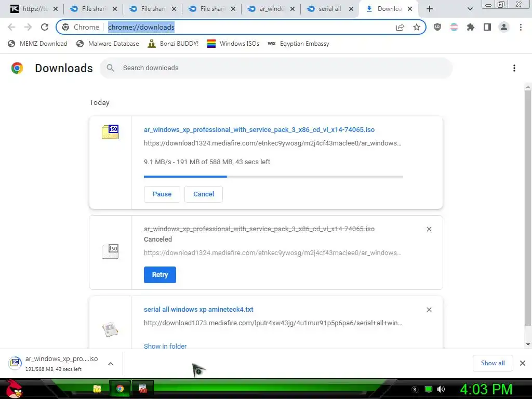Click the chrome://downloads address bar
532x399 pixels.
[241, 27]
